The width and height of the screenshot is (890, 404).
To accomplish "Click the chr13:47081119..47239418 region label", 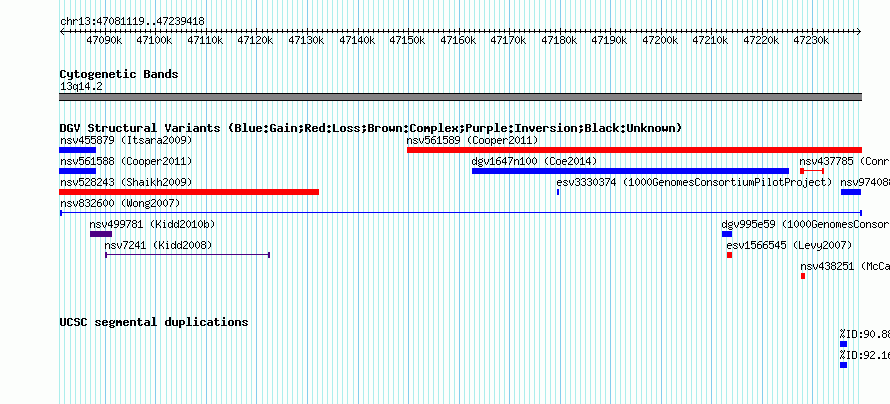I will coord(132,21).
